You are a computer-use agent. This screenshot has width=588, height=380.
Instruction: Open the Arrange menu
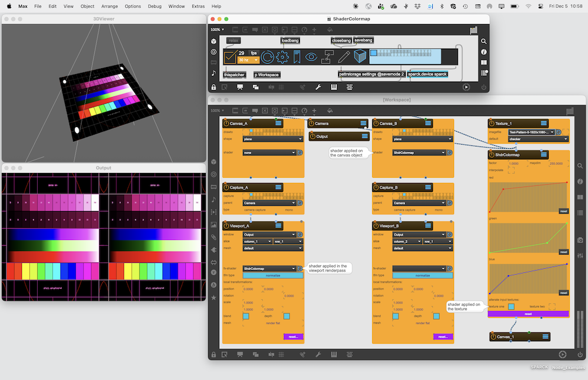109,6
